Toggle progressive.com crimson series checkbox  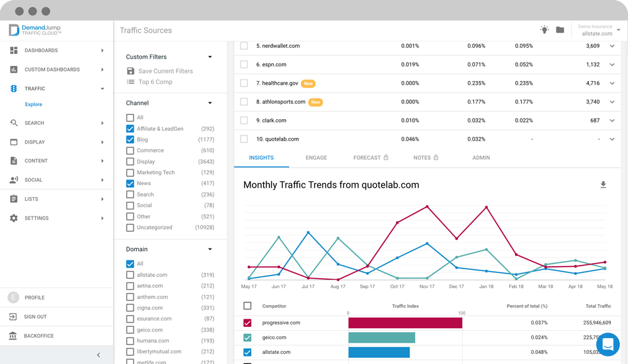tap(247, 323)
